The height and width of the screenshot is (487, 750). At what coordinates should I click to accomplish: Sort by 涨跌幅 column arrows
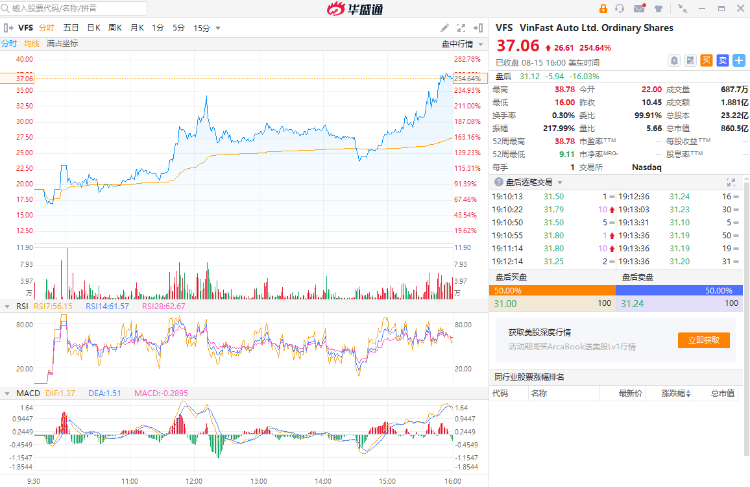[x=688, y=394]
